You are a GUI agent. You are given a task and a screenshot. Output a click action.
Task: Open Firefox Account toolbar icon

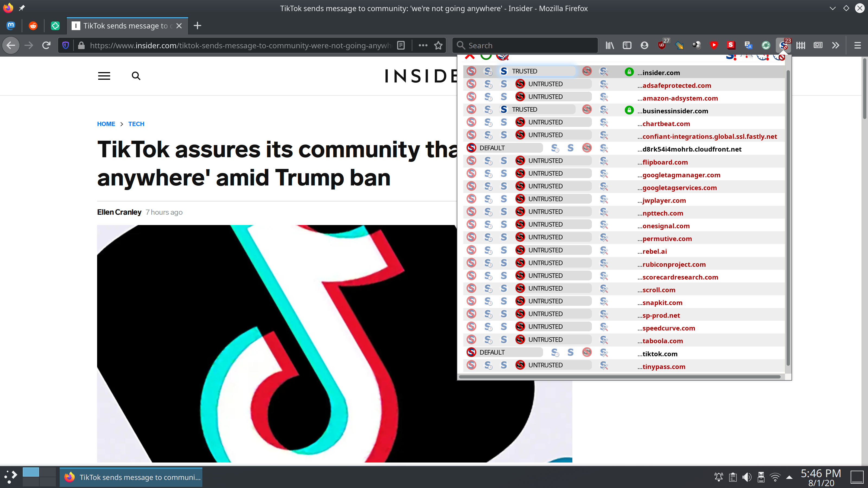coord(644,45)
